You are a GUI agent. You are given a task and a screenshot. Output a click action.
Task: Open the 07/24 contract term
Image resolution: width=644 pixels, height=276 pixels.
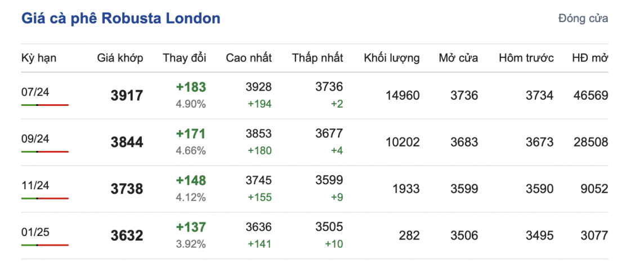pyautogui.click(x=35, y=92)
